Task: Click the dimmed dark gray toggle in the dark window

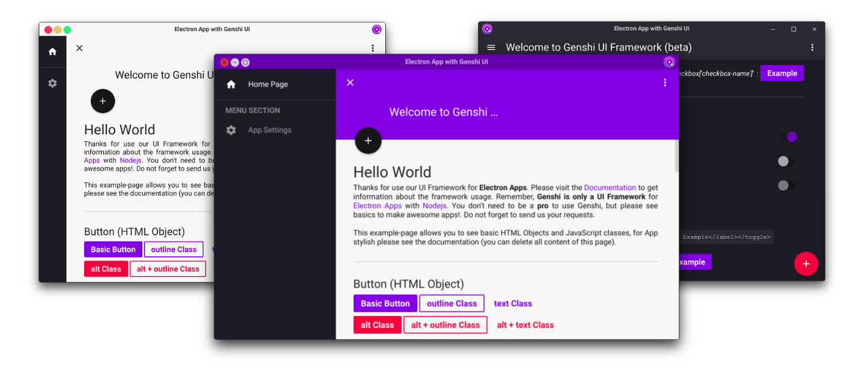Action: [785, 185]
